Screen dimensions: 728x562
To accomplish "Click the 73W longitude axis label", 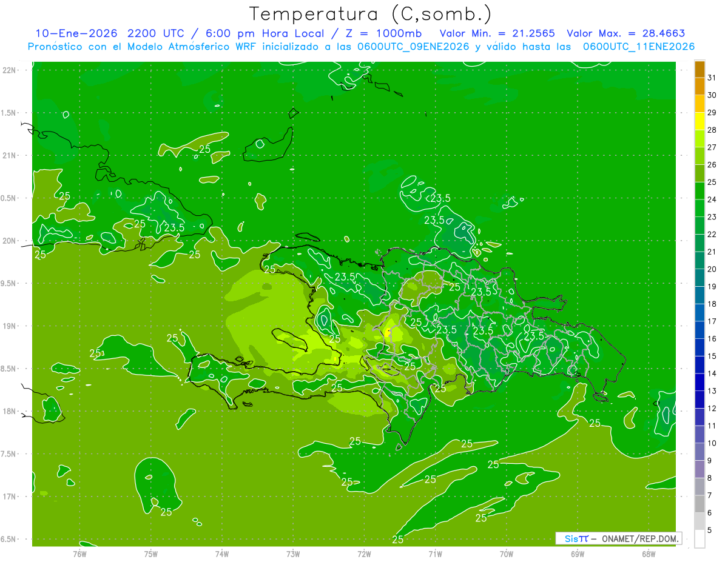I will tap(293, 554).
